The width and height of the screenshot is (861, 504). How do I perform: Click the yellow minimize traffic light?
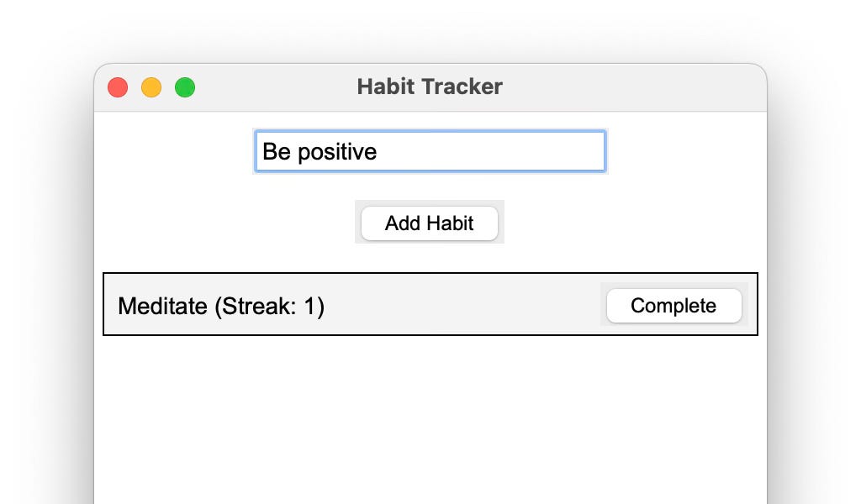151,87
